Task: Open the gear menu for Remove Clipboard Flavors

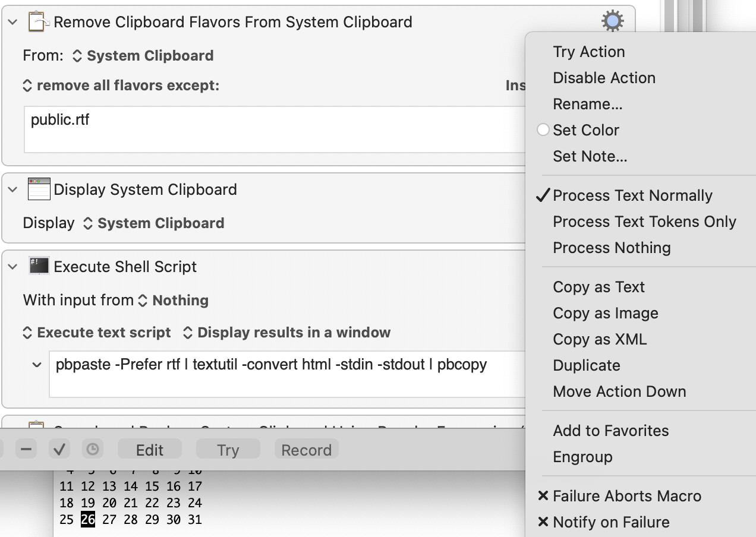Action: 612,22
